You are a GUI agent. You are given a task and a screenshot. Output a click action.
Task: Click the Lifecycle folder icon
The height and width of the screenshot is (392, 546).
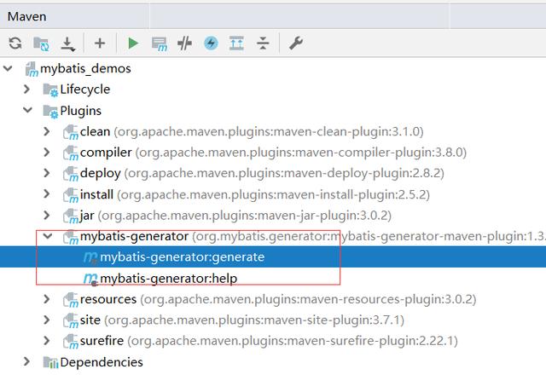point(51,90)
